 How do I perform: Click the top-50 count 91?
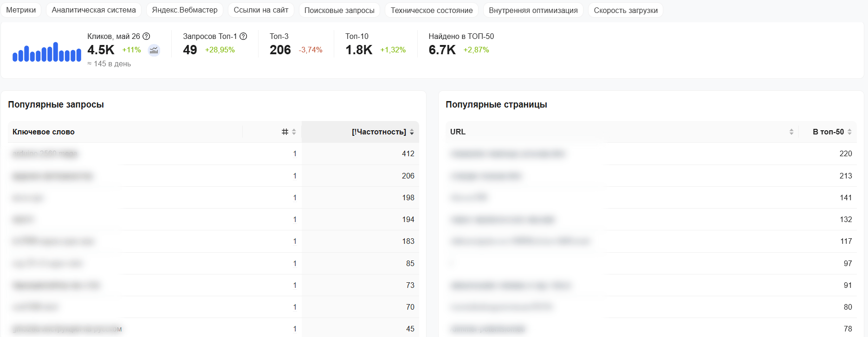[848, 286]
